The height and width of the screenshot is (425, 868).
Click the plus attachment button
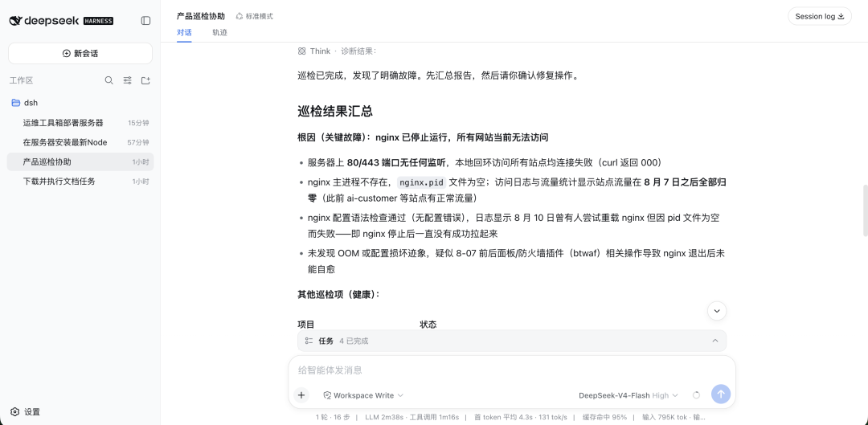click(301, 395)
